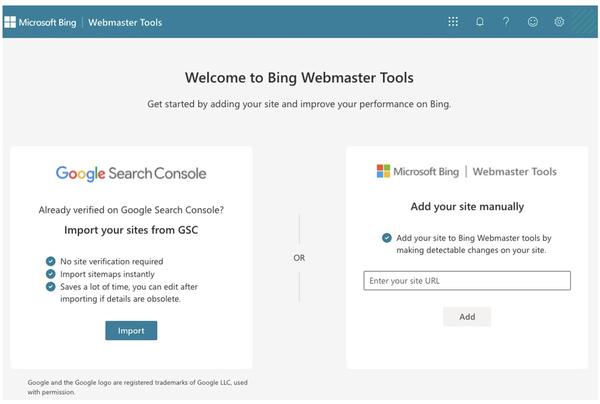Click the No site verification required text
Image resolution: width=600 pixels, height=404 pixels.
tap(112, 261)
